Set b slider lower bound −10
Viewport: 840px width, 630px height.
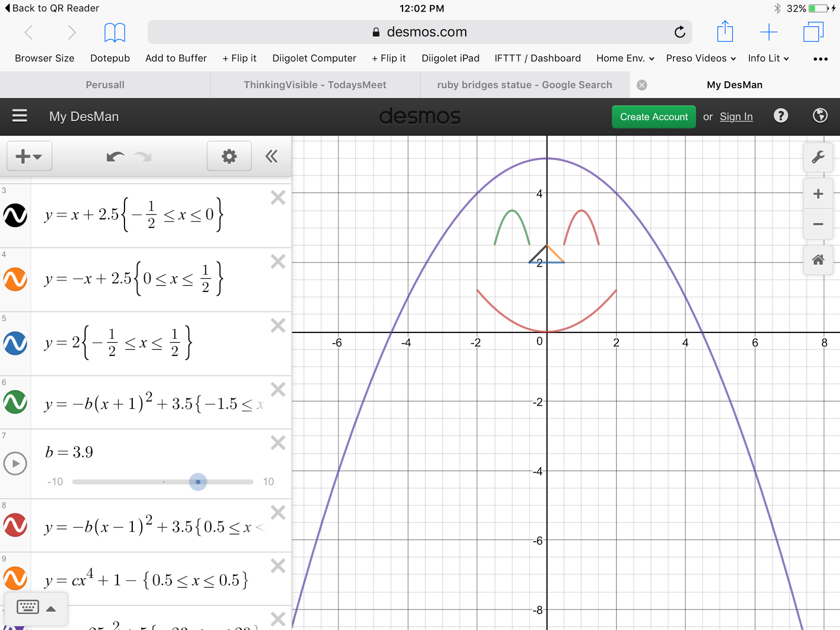(x=55, y=481)
